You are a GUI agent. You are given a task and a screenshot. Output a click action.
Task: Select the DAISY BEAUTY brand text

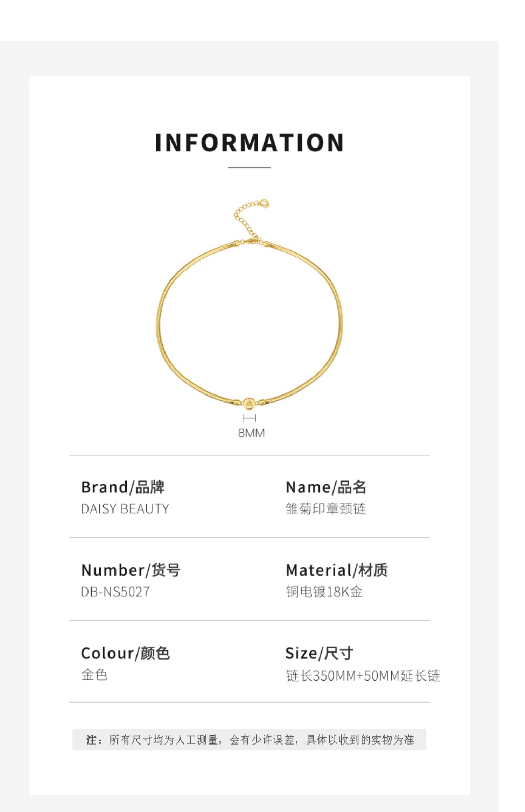[125, 509]
